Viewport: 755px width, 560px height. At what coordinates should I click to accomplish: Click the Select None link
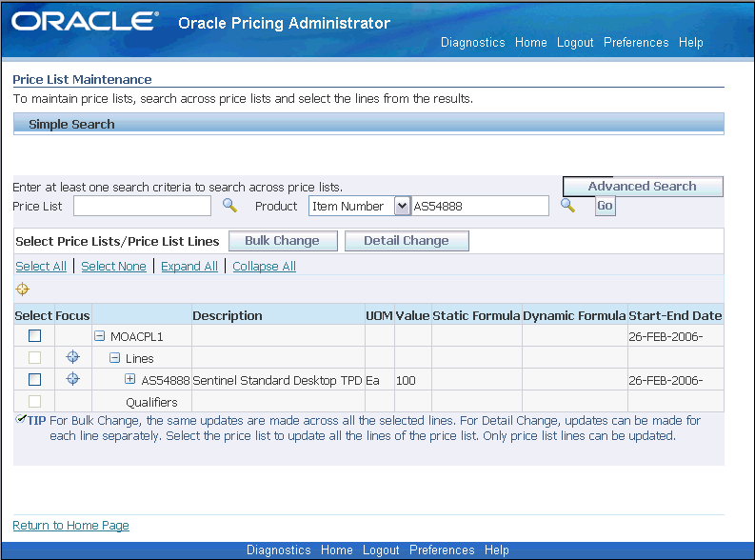coord(113,267)
